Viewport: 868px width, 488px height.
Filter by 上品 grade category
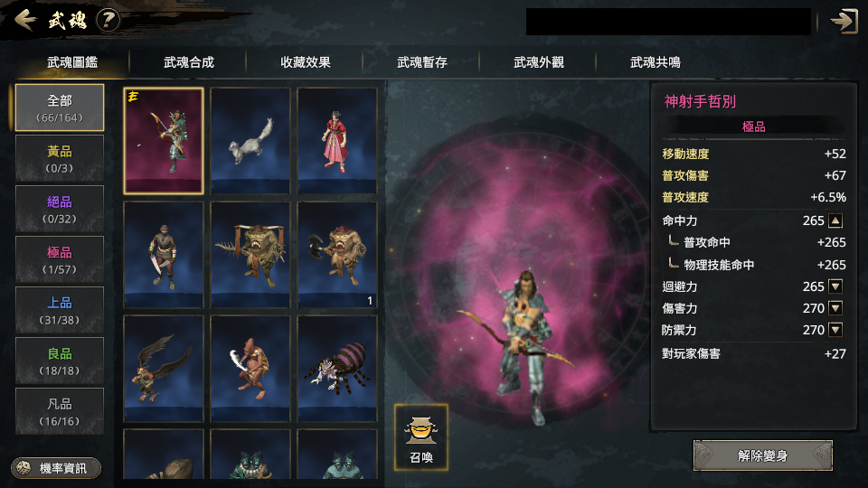coord(60,310)
